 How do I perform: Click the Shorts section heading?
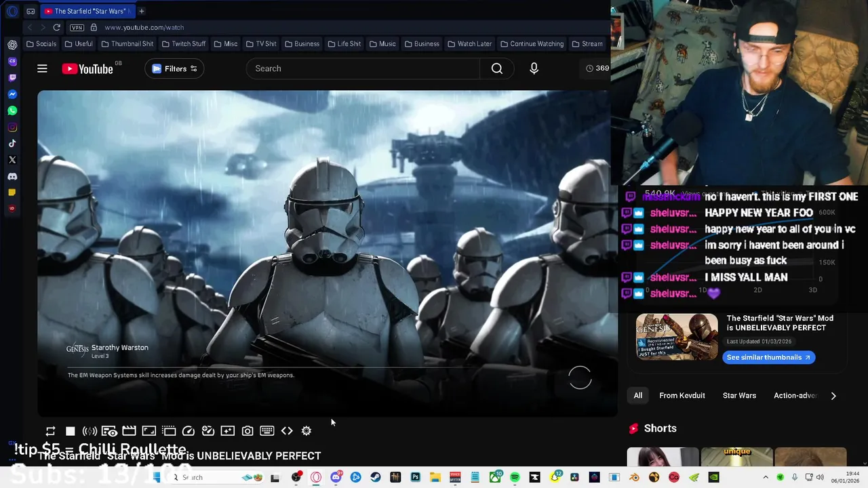[660, 428]
